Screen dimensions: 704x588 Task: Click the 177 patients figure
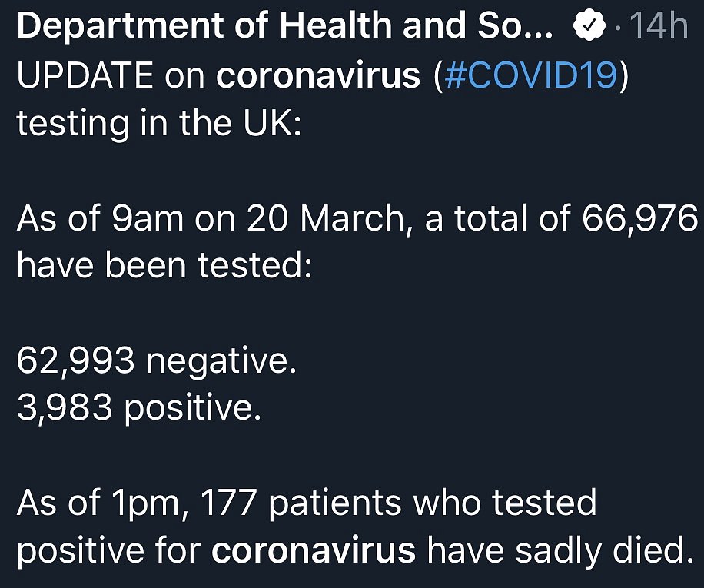point(228,503)
